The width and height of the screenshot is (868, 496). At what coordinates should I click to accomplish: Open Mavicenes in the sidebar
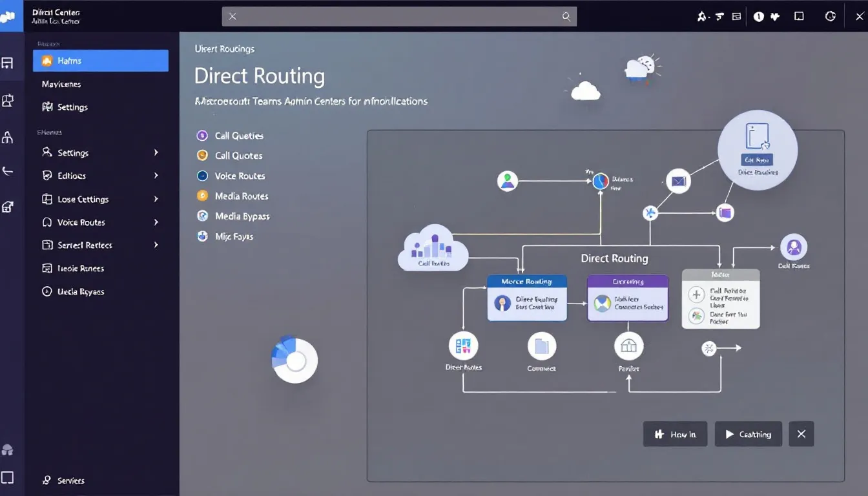coord(61,84)
